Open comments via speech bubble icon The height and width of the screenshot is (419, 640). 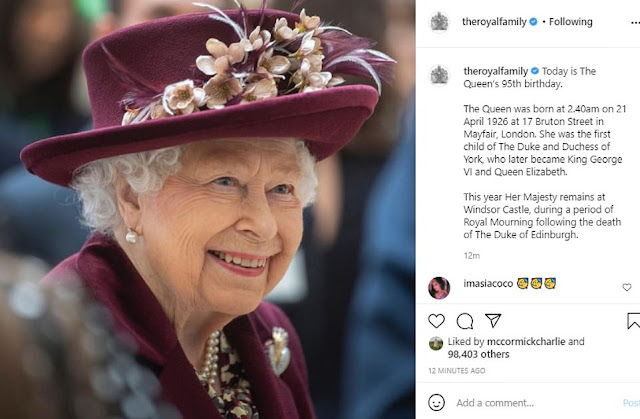tap(464, 321)
